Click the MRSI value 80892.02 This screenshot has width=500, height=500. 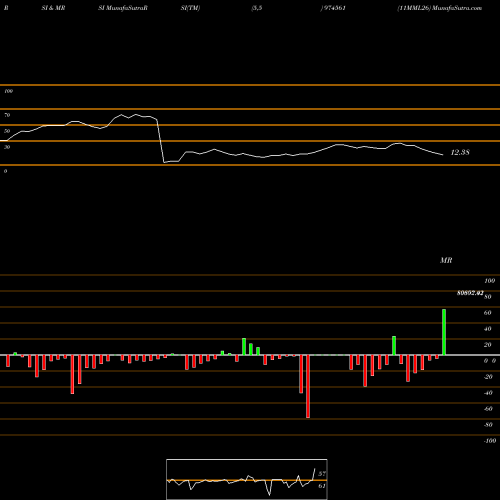click(x=470, y=293)
